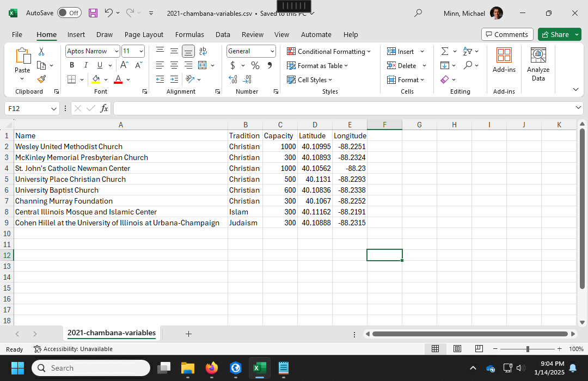Open the Name Box dropdown arrow
The image size is (588, 381).
pos(53,108)
